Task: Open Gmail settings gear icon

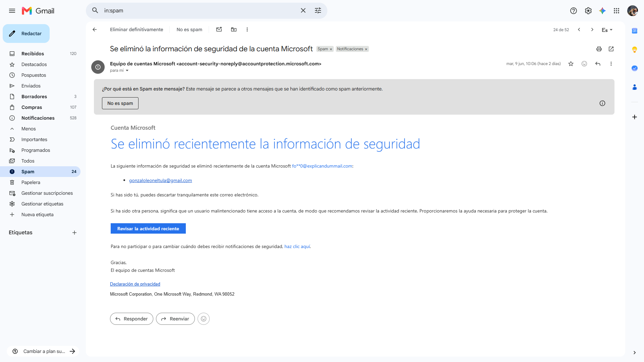Action: pos(588,11)
